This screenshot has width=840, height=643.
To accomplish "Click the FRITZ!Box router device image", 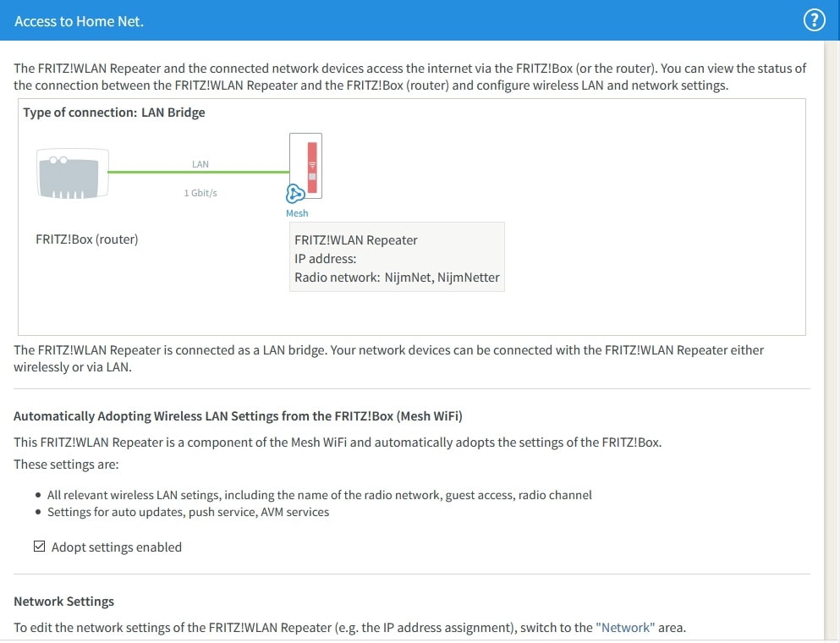I will click(72, 173).
